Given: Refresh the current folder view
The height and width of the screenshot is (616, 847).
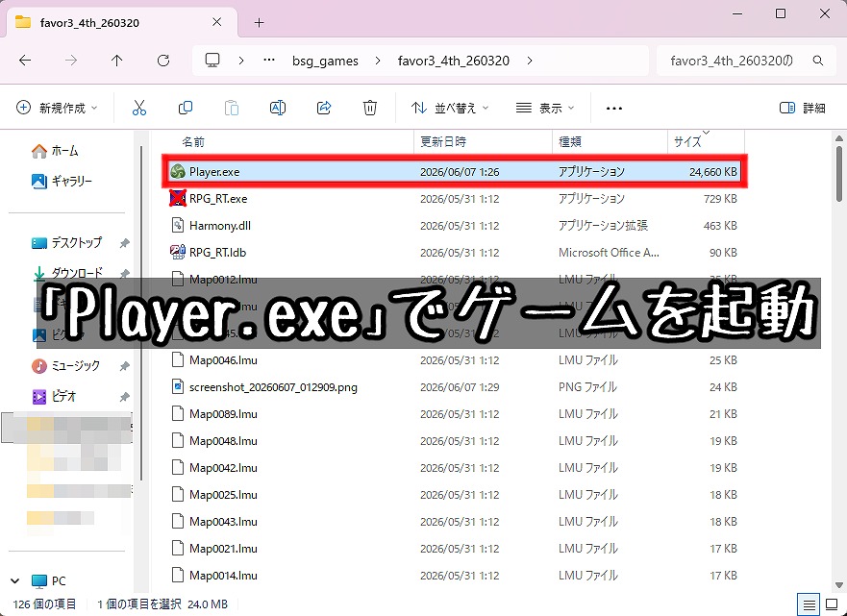Looking at the screenshot, I should pyautogui.click(x=163, y=61).
